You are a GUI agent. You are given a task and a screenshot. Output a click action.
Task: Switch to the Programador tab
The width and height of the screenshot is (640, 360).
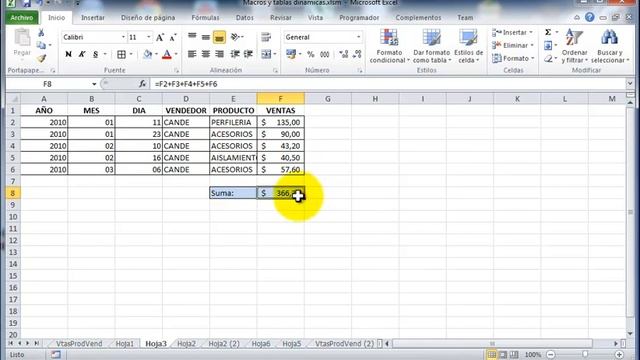coord(359,18)
